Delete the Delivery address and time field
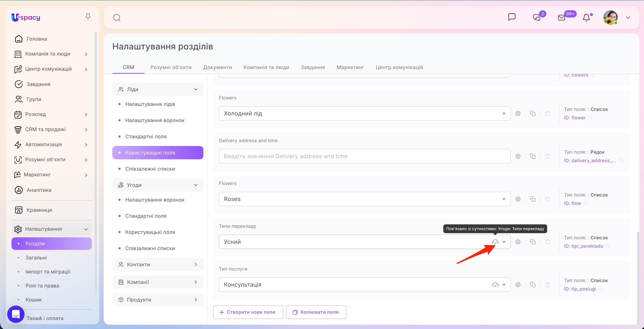Image resolution: width=644 pixels, height=329 pixels. pos(548,156)
